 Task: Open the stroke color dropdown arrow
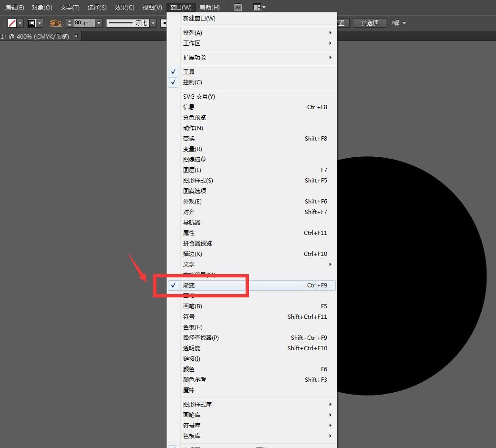click(x=40, y=23)
